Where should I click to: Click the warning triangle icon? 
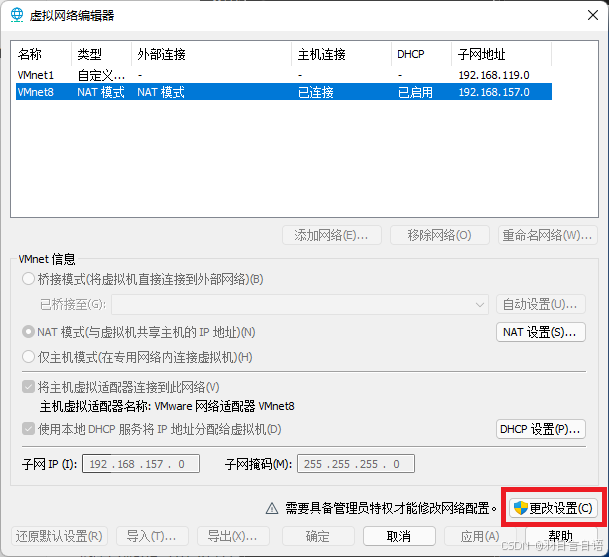coord(272,508)
